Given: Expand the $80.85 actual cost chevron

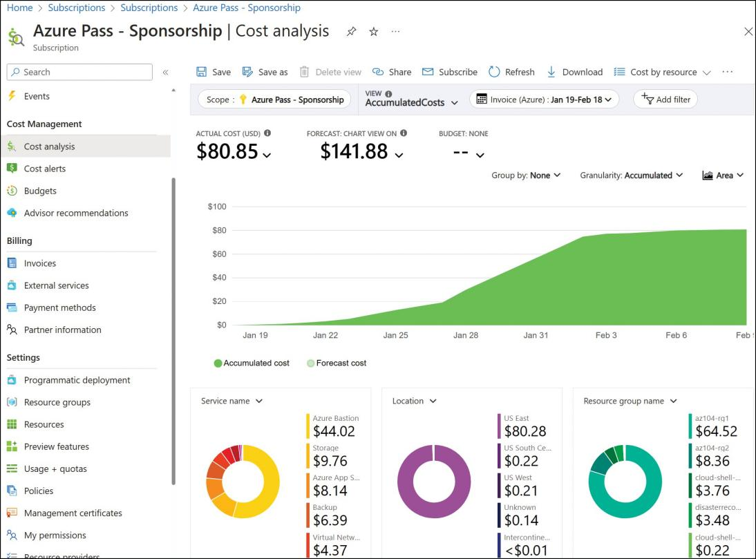Looking at the screenshot, I should [267, 155].
